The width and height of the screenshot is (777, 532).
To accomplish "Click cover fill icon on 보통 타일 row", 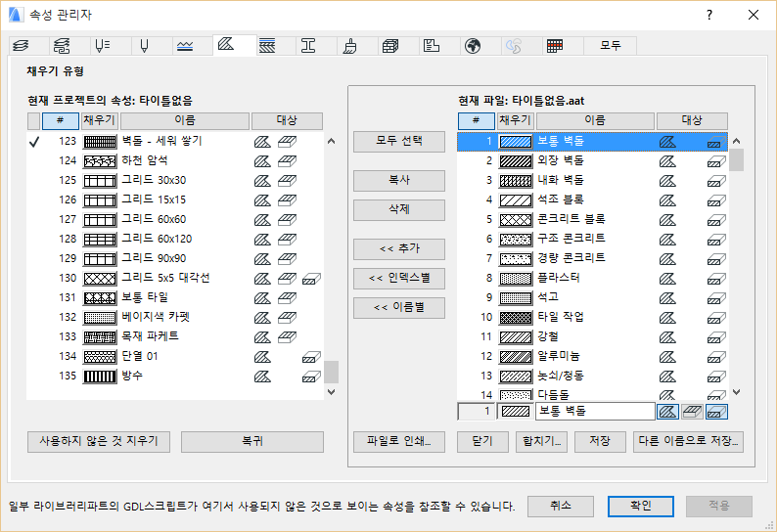I will 287,298.
